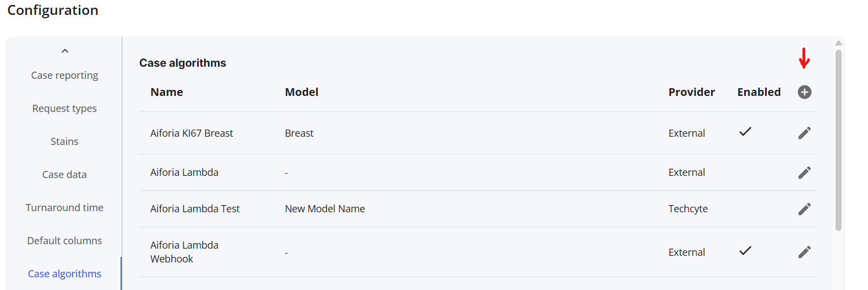Open the Case reporting section
This screenshot has height=290, width=868.
(x=64, y=76)
